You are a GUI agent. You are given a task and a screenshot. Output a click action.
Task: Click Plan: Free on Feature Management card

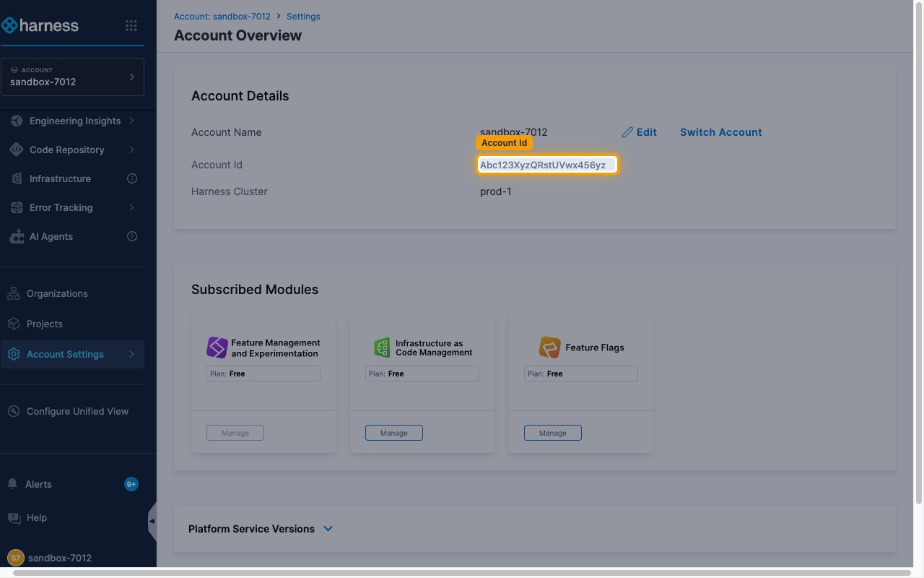263,374
